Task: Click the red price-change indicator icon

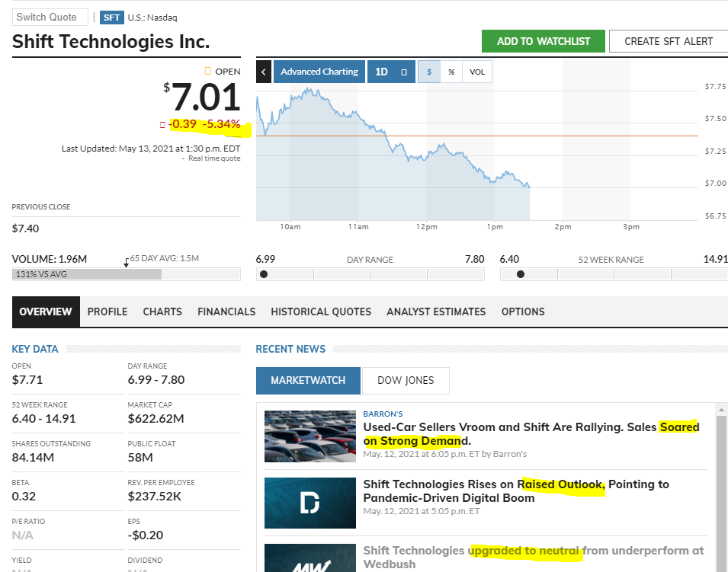Action: (162, 124)
